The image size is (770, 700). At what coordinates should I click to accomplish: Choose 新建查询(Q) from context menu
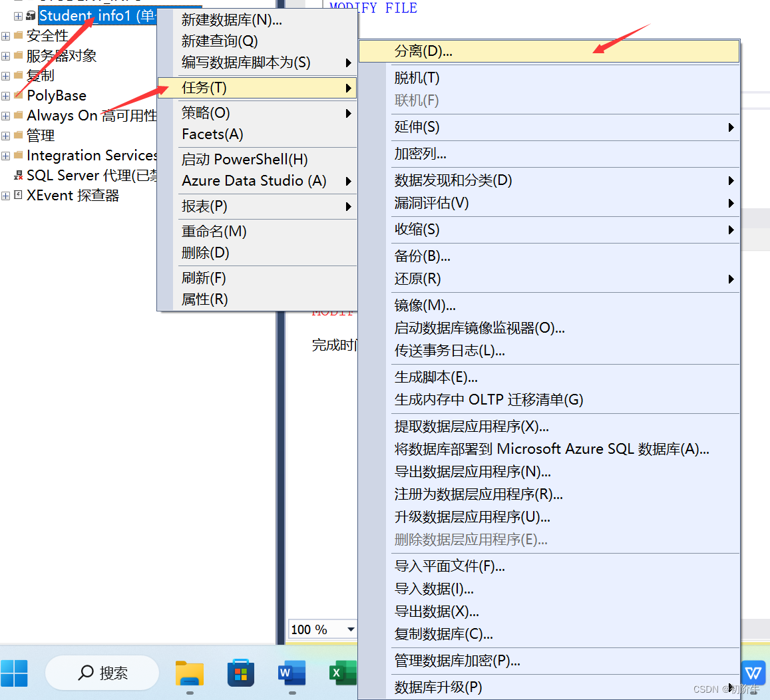pos(258,41)
